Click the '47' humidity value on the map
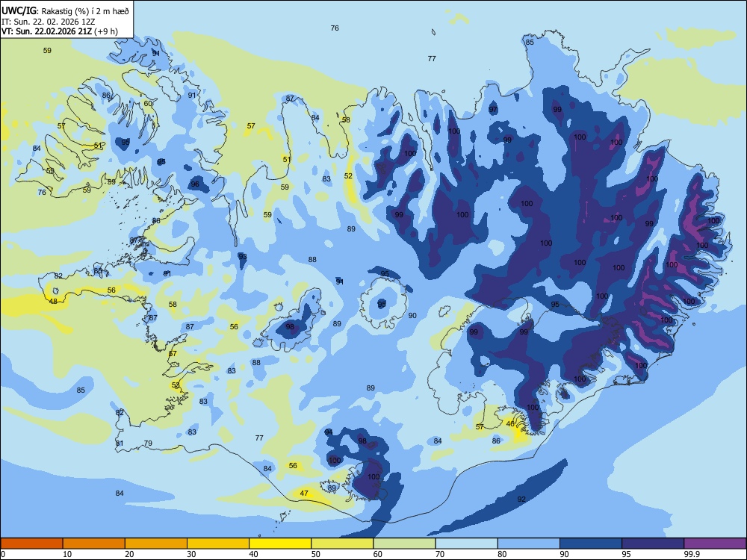The width and height of the screenshot is (747, 560). pyautogui.click(x=304, y=494)
